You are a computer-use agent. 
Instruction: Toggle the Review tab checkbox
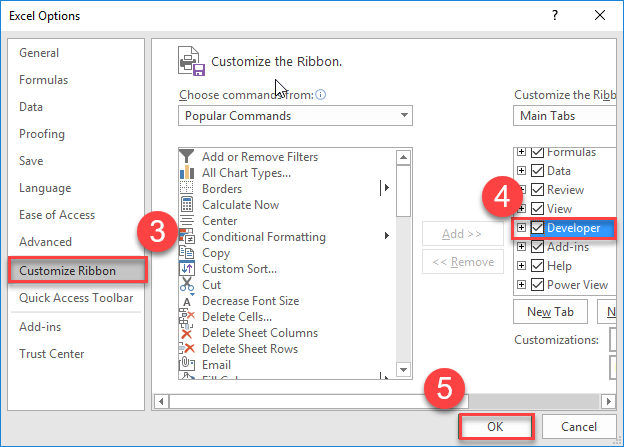[x=538, y=190]
